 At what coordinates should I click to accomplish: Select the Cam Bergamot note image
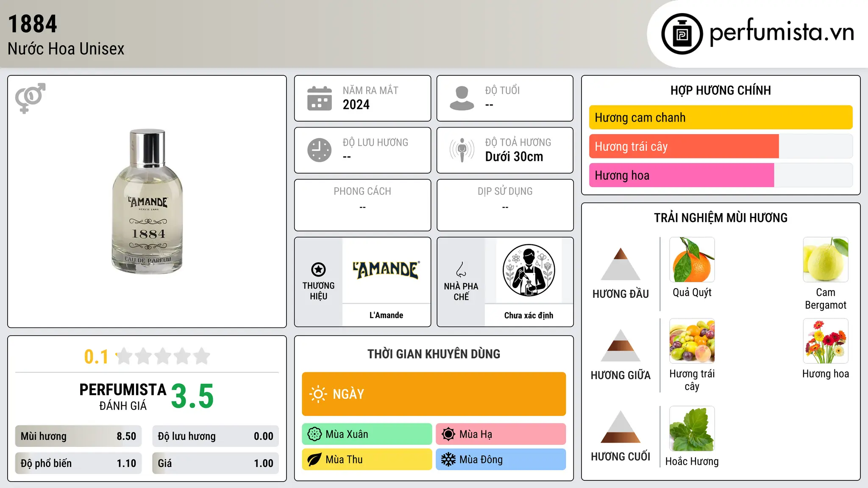[825, 260]
